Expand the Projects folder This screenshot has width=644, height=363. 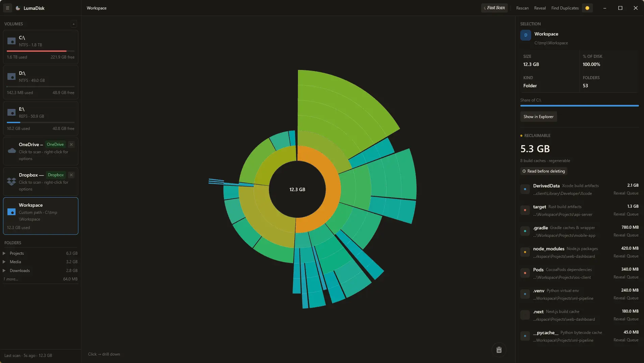click(4, 253)
